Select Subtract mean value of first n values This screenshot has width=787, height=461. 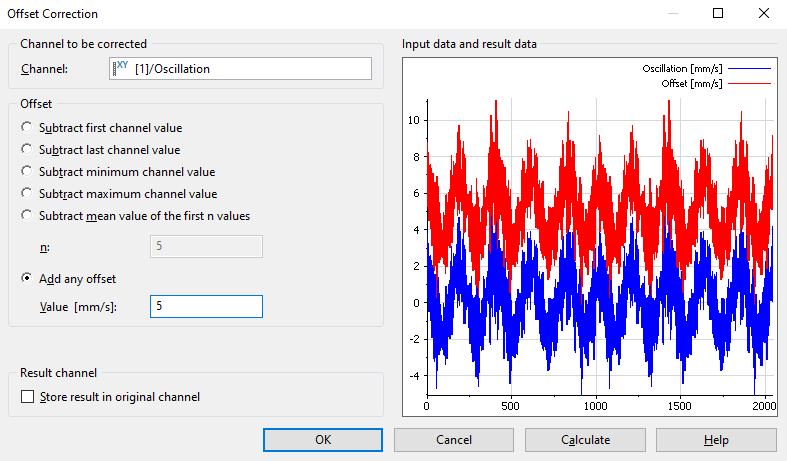(x=27, y=216)
